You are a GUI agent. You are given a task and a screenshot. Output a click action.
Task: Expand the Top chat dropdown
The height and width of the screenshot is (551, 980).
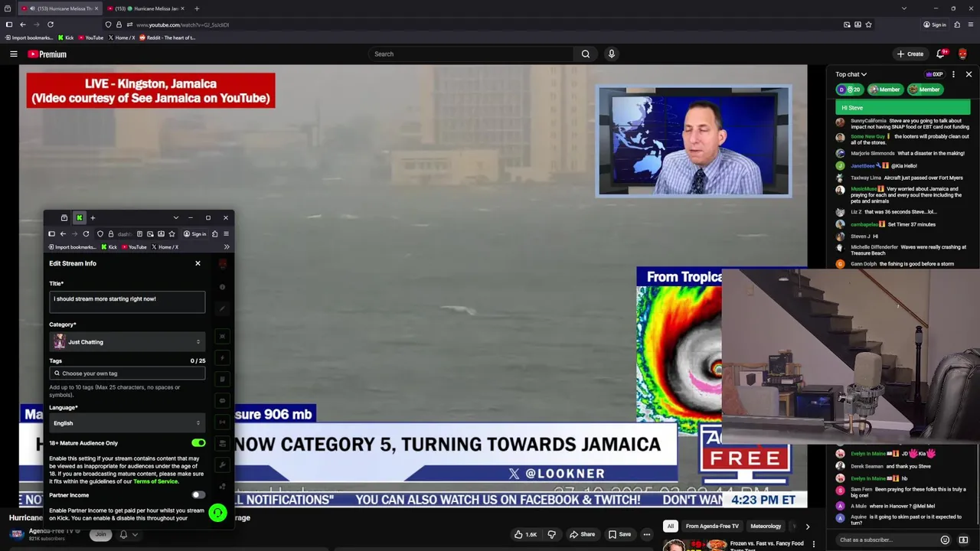click(x=851, y=74)
